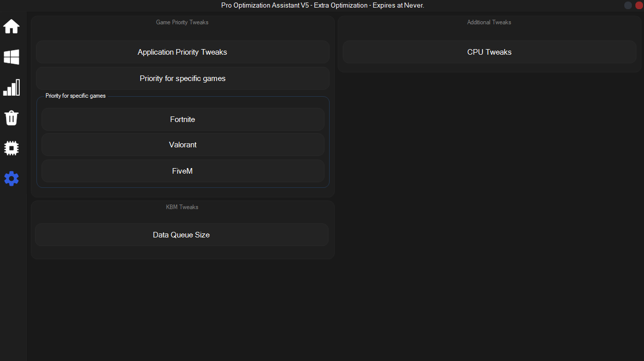Collapse the Priority for specific games button
Screen dimensions: 644x361
coord(182,78)
